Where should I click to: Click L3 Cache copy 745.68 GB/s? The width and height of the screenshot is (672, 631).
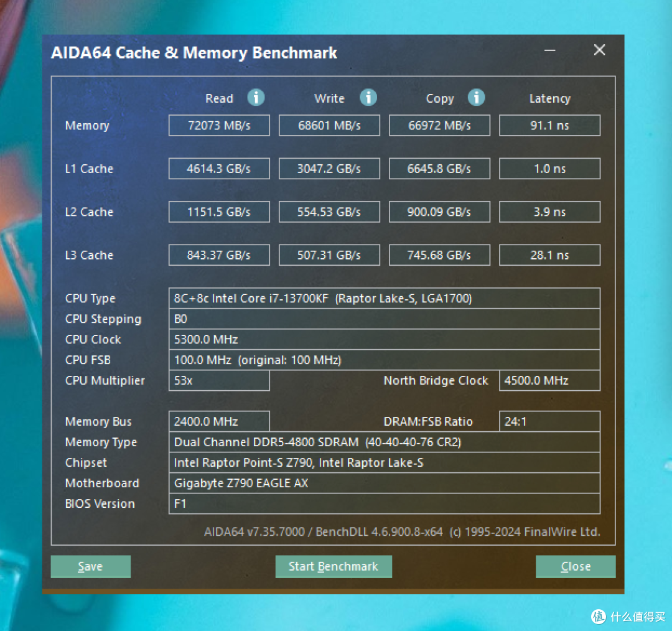pos(439,256)
